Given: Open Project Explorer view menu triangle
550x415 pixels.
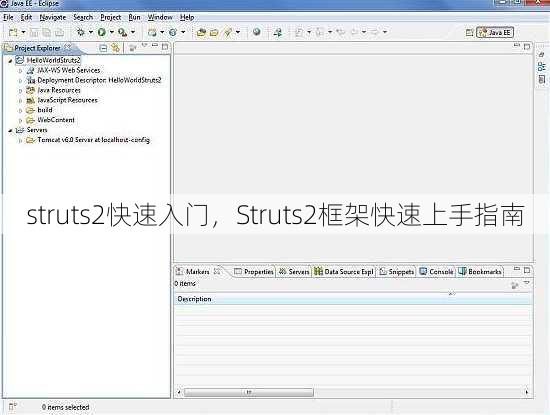Looking at the screenshot, I should (144, 46).
